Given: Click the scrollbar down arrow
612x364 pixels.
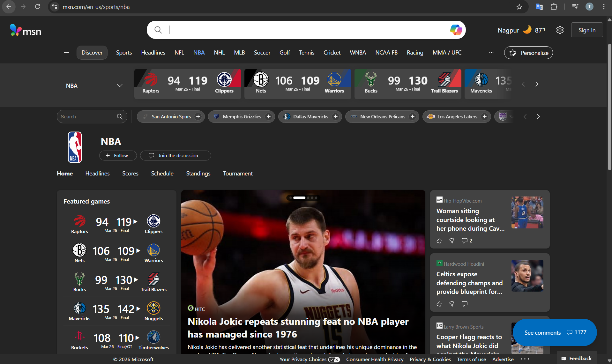Looking at the screenshot, I should point(609,361).
